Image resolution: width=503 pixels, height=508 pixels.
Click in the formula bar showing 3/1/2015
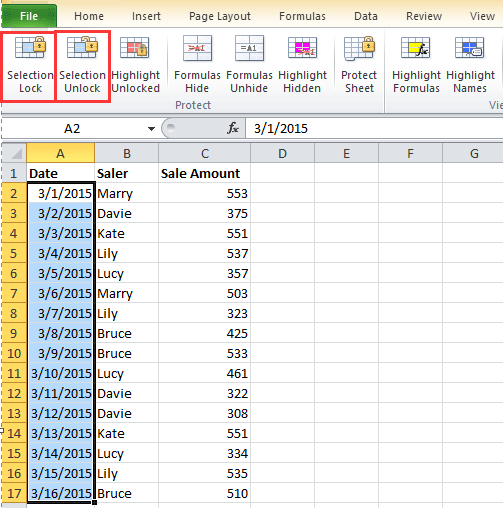tap(374, 129)
